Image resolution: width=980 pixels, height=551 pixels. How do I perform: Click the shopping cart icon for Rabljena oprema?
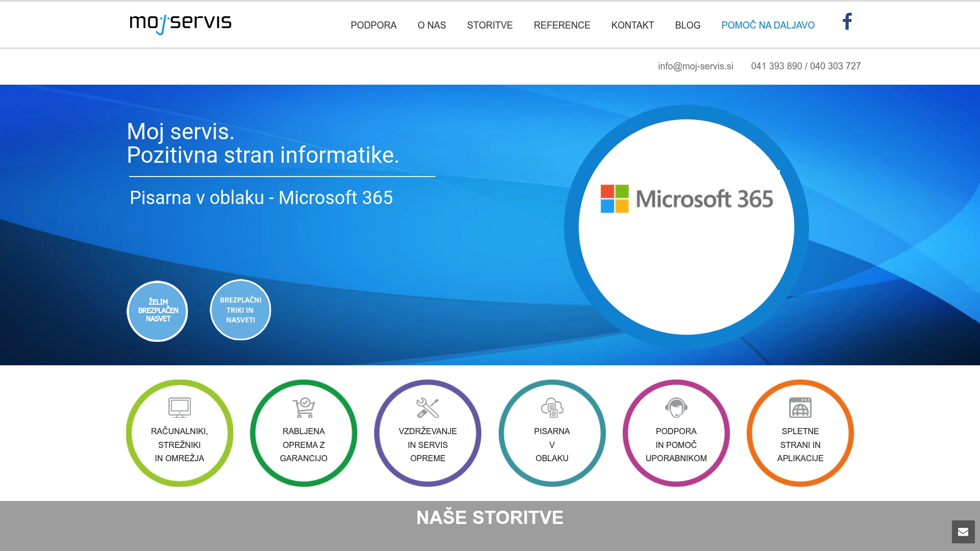coord(303,407)
